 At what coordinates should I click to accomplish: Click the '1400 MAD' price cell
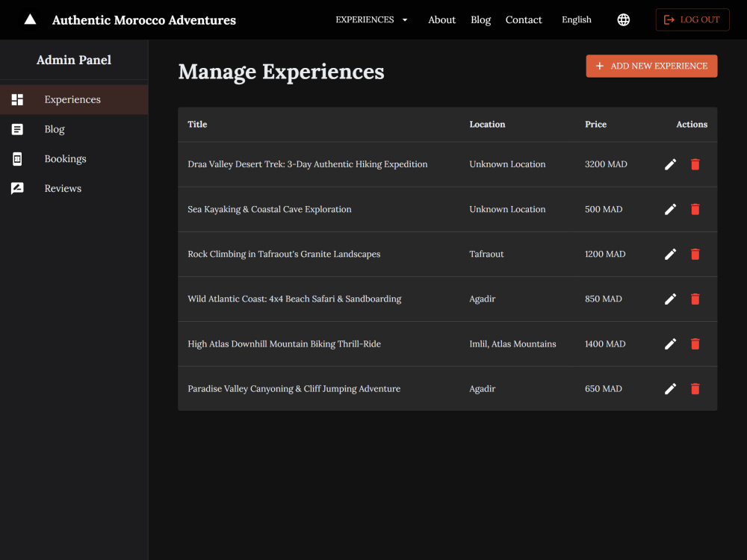605,343
